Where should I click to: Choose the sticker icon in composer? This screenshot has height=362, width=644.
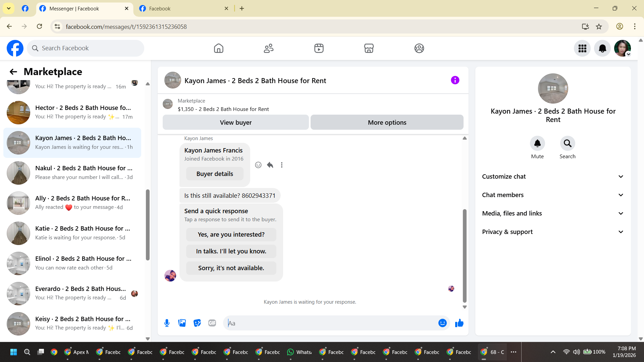point(197,323)
